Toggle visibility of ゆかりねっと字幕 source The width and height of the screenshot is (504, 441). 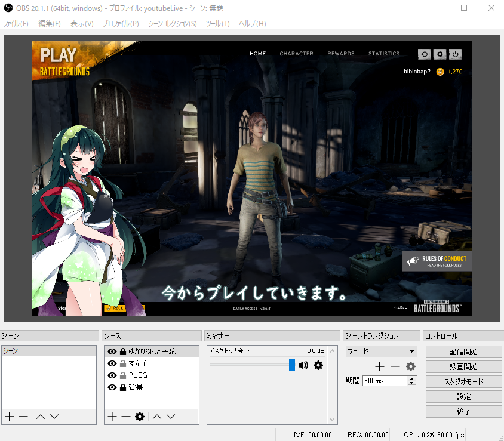(112, 351)
